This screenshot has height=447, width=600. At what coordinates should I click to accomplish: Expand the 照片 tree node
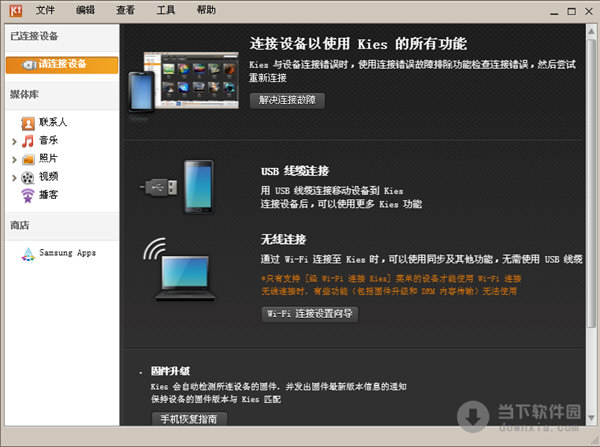(x=14, y=160)
